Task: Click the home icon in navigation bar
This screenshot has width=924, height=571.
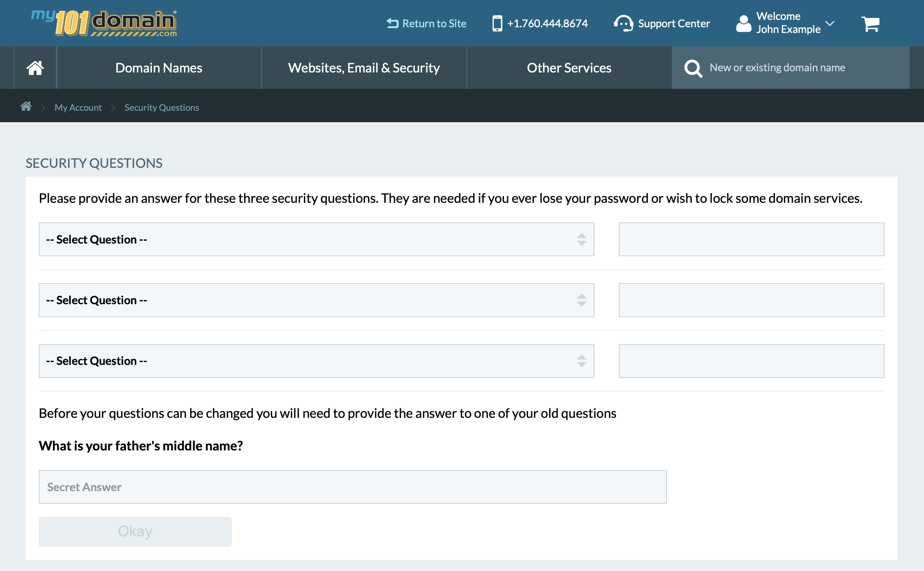Action: tap(35, 68)
